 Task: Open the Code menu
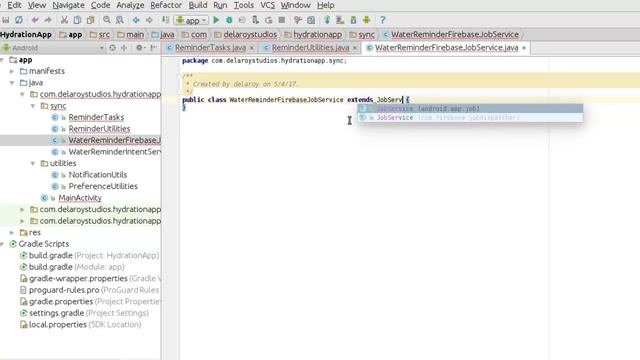(100, 5)
